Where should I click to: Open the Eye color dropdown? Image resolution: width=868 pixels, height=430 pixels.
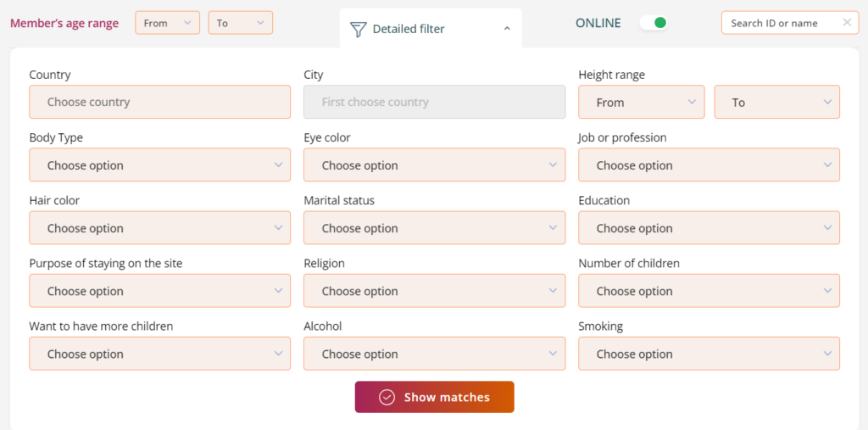coord(434,165)
